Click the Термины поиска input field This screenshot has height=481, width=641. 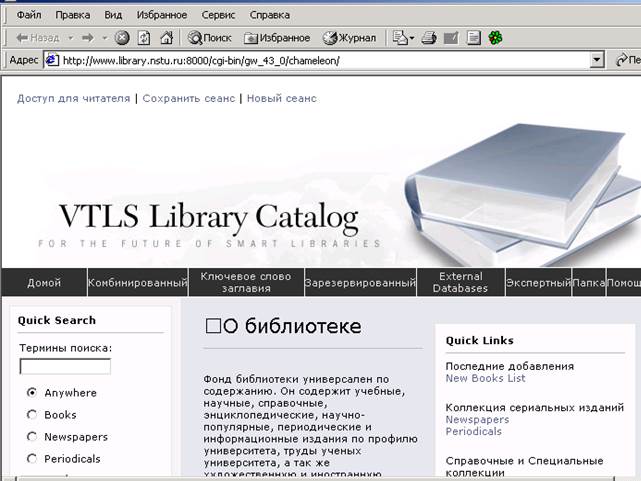click(x=65, y=367)
